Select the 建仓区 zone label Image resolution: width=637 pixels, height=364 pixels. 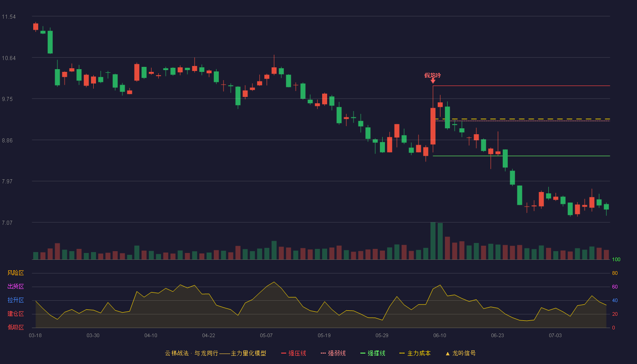tap(15, 314)
